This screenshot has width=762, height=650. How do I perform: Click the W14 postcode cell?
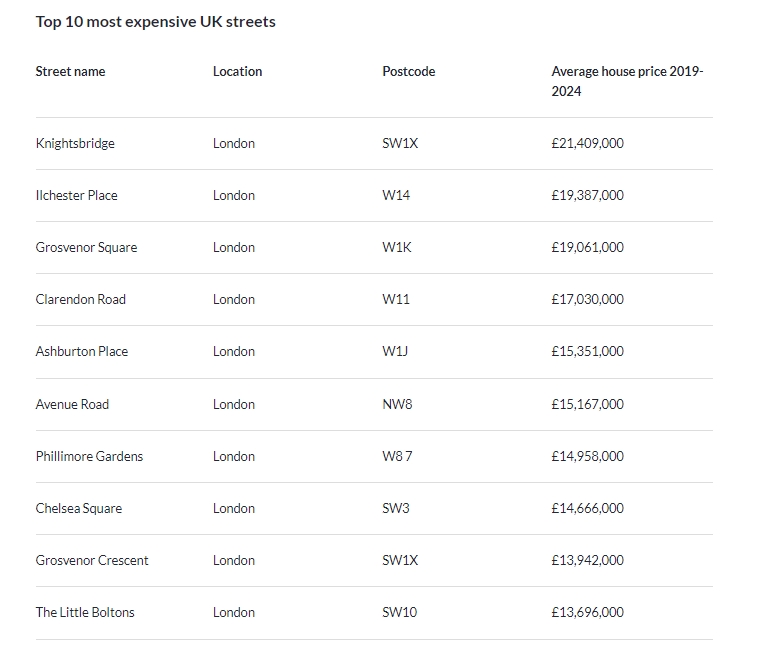pos(396,195)
